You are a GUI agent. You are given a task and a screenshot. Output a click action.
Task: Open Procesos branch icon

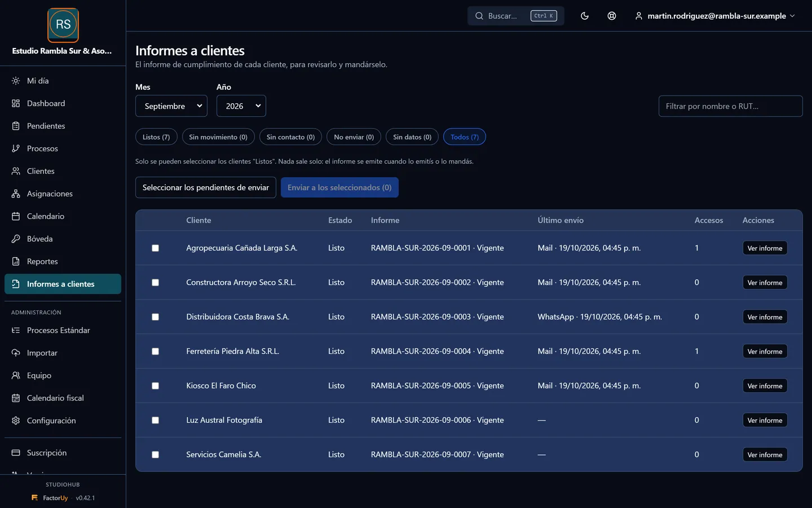click(x=16, y=148)
